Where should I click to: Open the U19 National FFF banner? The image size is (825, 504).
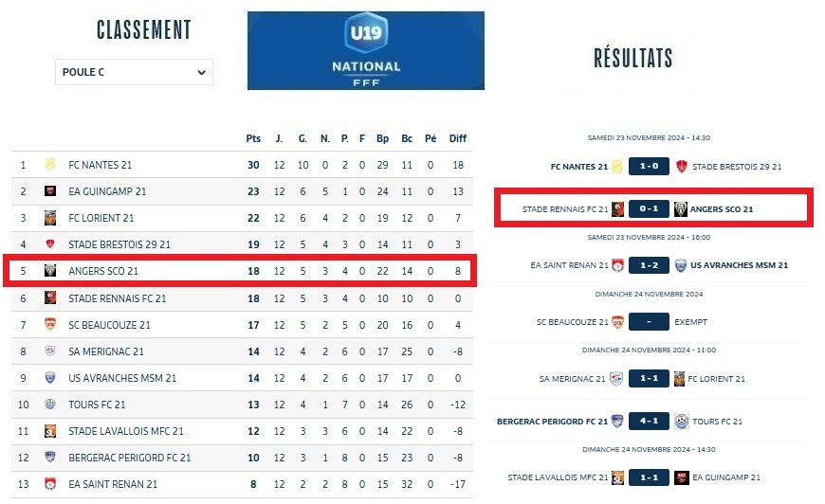(366, 51)
